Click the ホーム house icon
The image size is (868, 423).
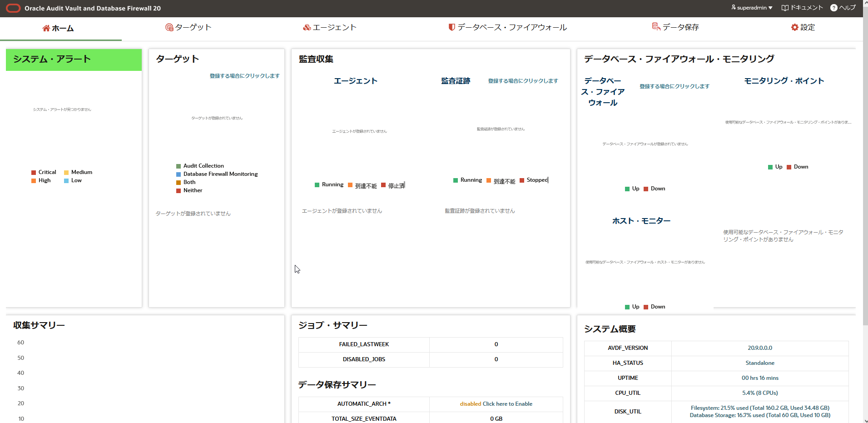click(x=46, y=28)
